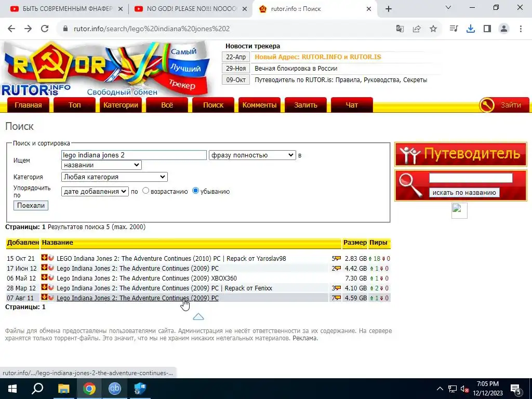
Task: Open Комменты menu tab
Action: (x=260, y=105)
